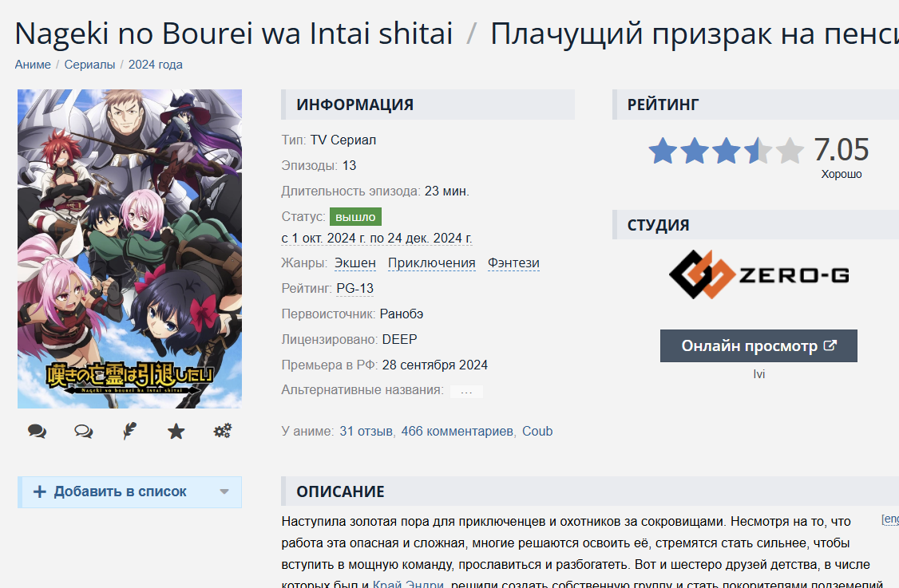The height and width of the screenshot is (588, 899).
Task: Click the external link icon on Онлайн просмотр
Action: 830,345
